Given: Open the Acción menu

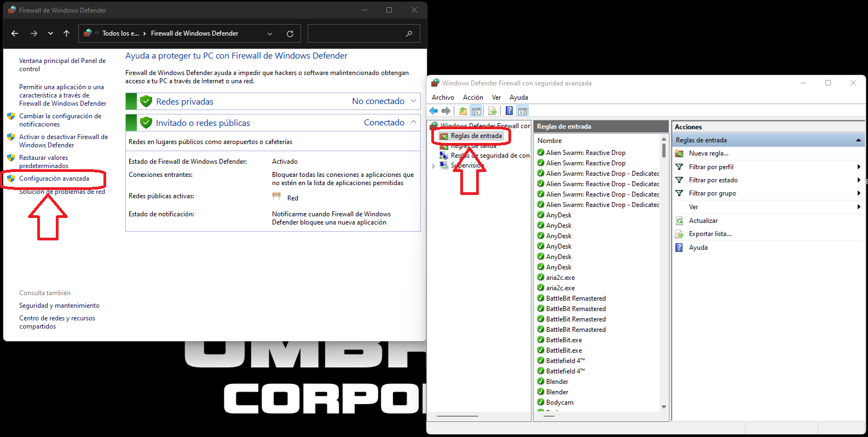Looking at the screenshot, I should pos(473,97).
